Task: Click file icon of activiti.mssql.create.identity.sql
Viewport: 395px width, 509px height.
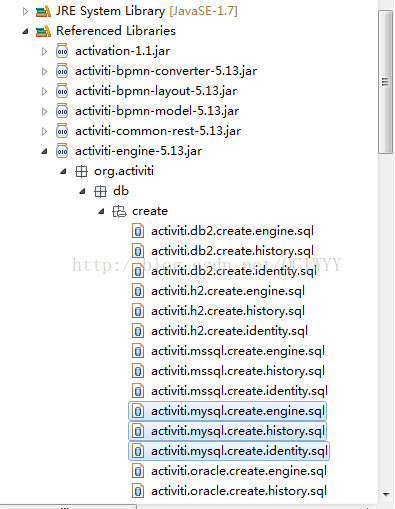Action: point(138,391)
